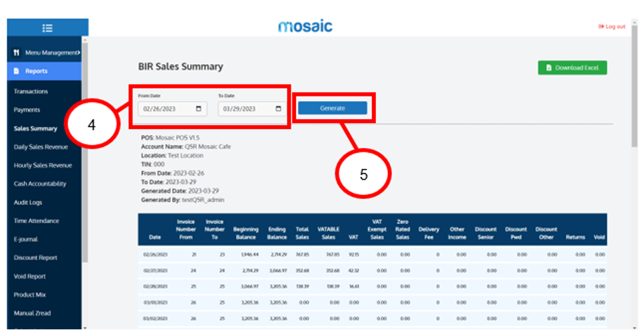Open Audit Logs report
Screen dimensions: 644x330
click(28, 202)
